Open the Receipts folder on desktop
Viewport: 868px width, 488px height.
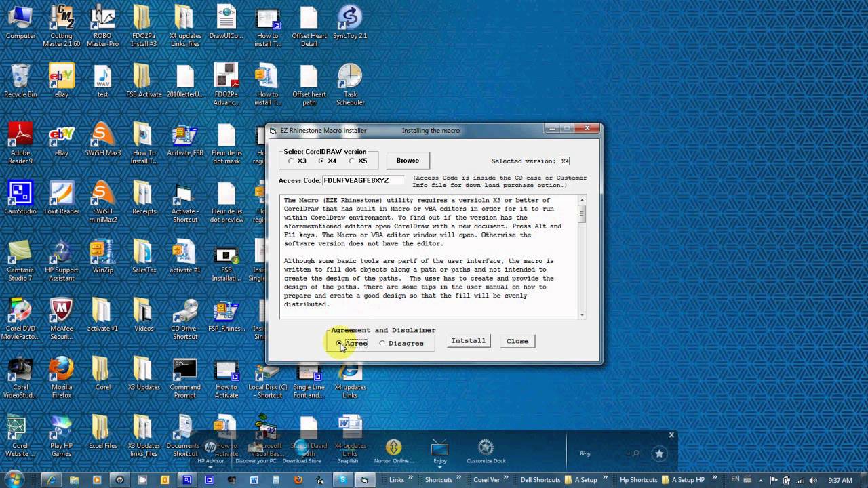click(x=144, y=198)
